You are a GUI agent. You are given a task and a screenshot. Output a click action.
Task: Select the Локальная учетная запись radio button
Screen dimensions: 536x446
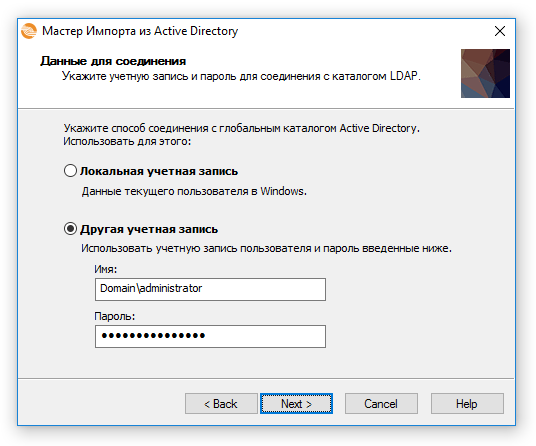coord(70,171)
